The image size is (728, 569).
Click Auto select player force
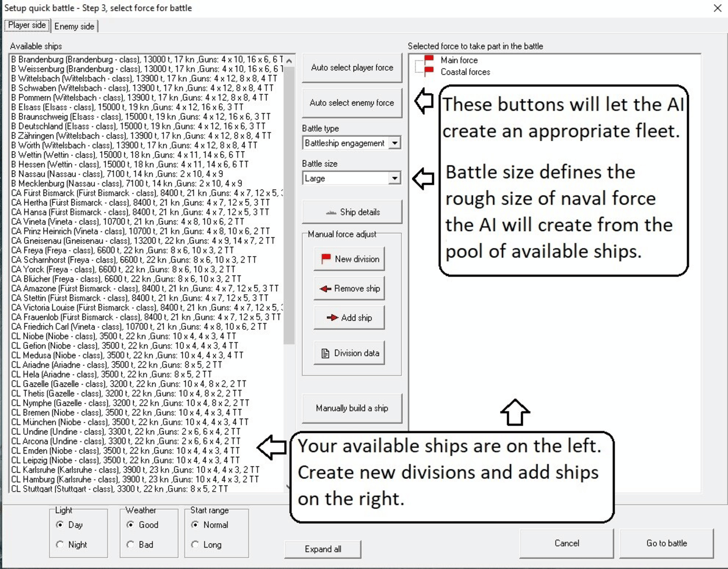[352, 67]
